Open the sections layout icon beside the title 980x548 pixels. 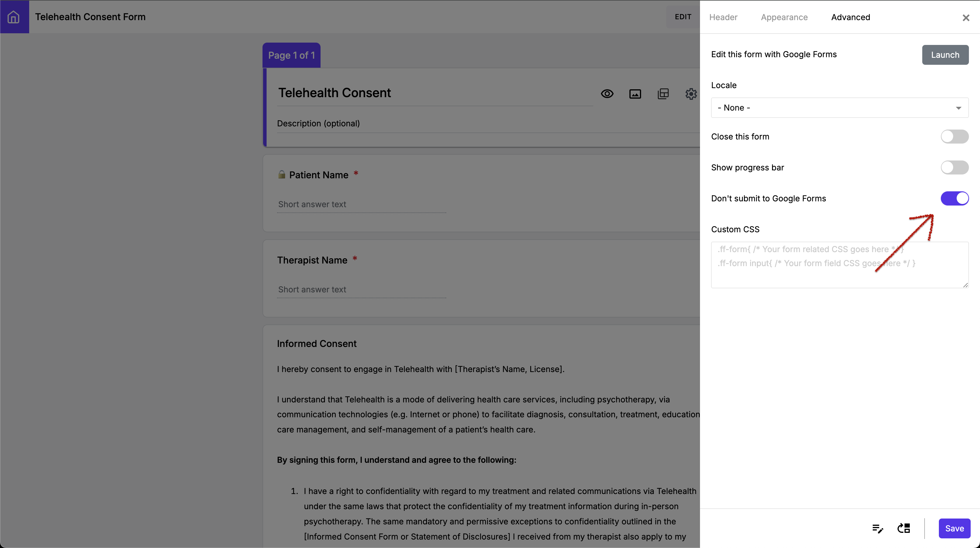tap(663, 94)
